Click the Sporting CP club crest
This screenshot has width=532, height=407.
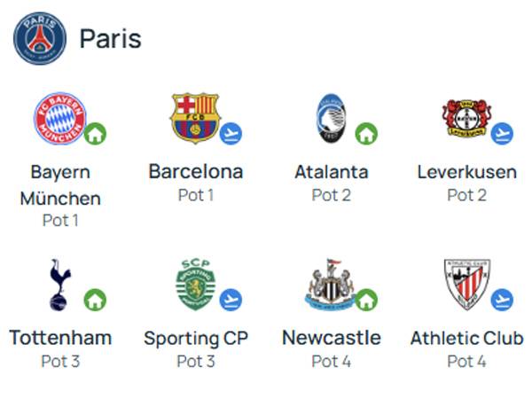(195, 286)
